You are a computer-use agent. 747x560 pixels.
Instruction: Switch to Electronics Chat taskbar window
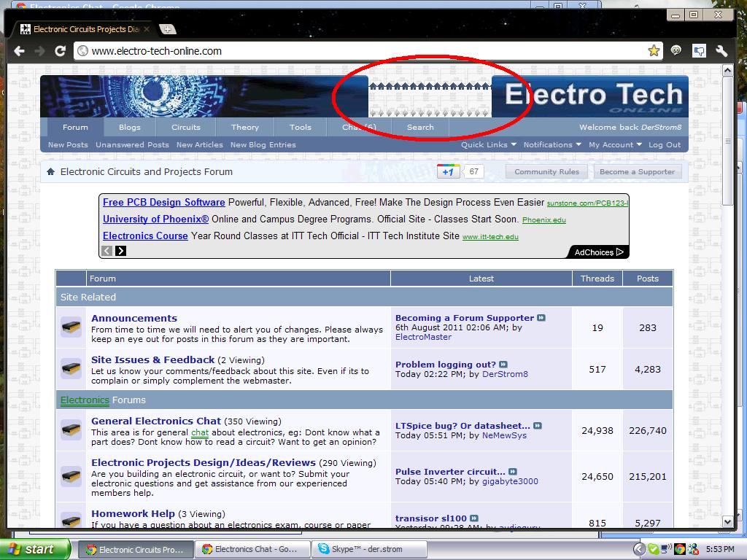pos(252,550)
